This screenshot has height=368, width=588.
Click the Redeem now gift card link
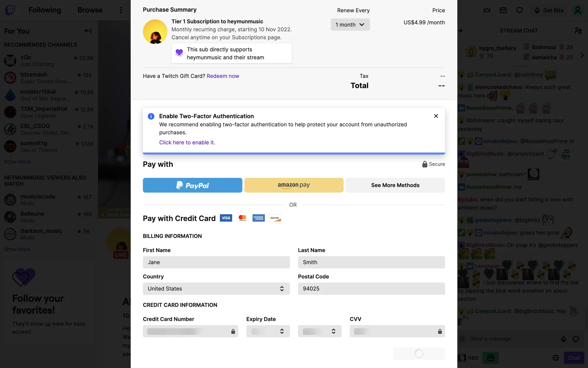pos(223,76)
